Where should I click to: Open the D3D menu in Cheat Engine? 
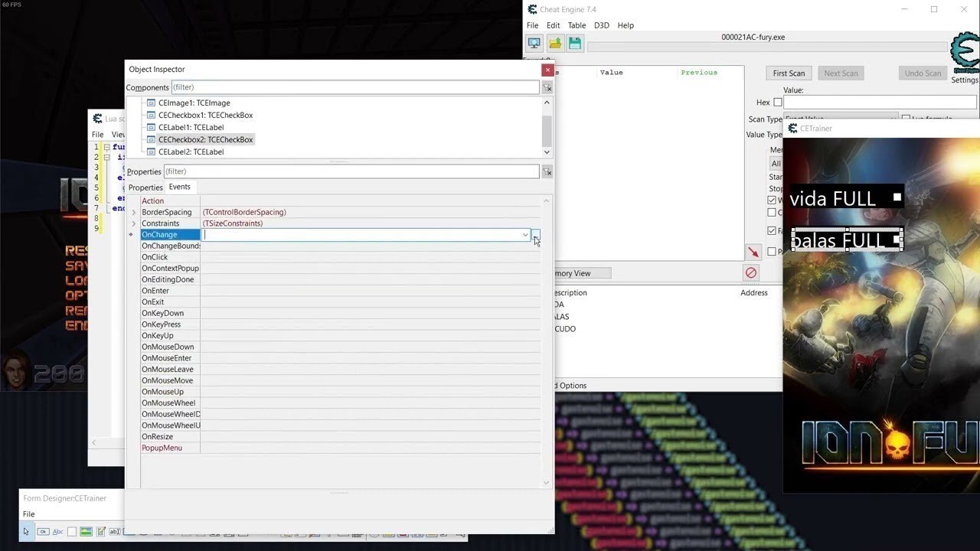602,25
